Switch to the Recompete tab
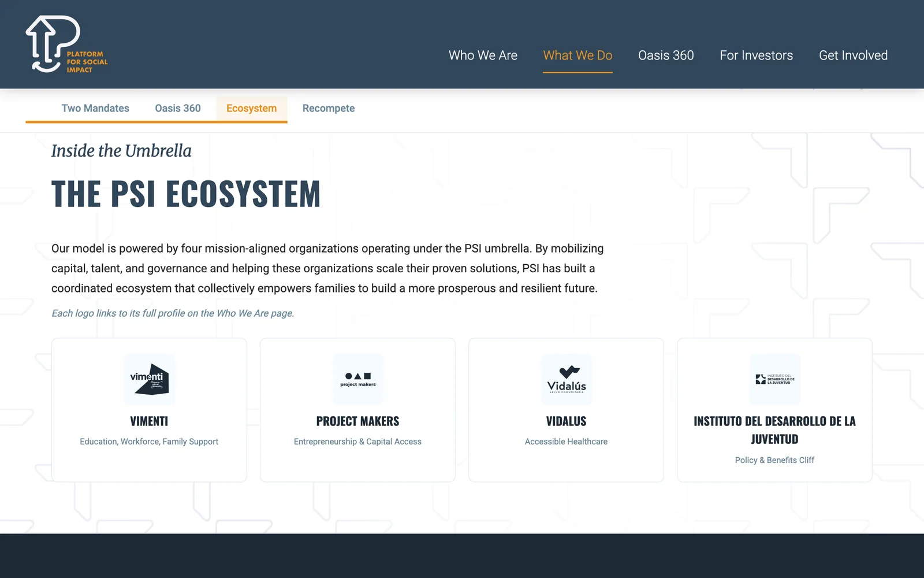This screenshot has width=924, height=578. (x=329, y=109)
